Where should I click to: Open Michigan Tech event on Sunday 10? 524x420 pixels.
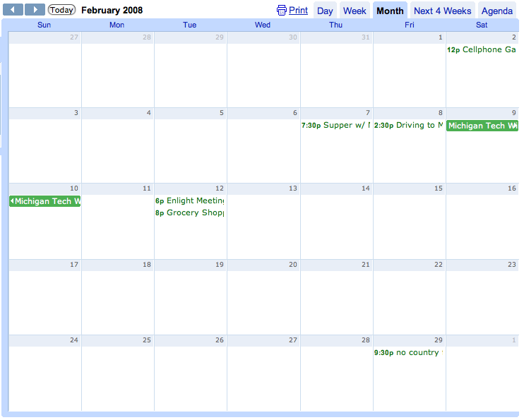coord(45,202)
